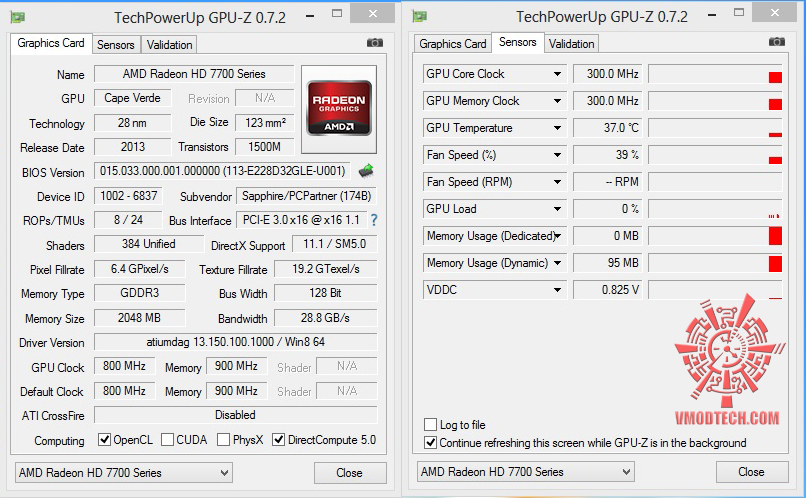Click the GPU Temperature reading 37.0 °C

click(x=607, y=128)
